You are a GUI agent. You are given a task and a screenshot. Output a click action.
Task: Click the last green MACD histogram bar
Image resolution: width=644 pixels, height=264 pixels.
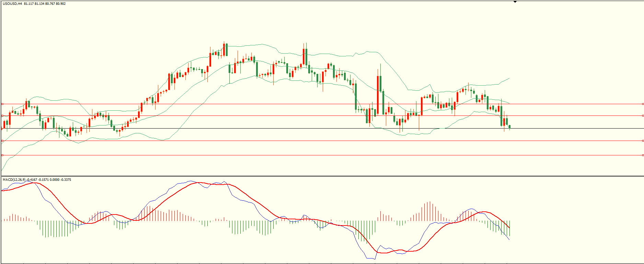point(510,228)
